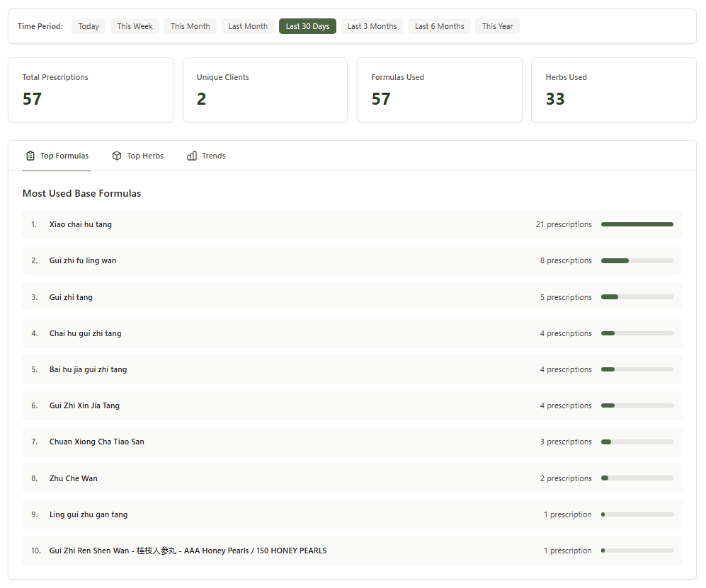Viewport: 706px width, 588px height.
Task: Click the Total Prescriptions stat card
Action: tap(90, 90)
